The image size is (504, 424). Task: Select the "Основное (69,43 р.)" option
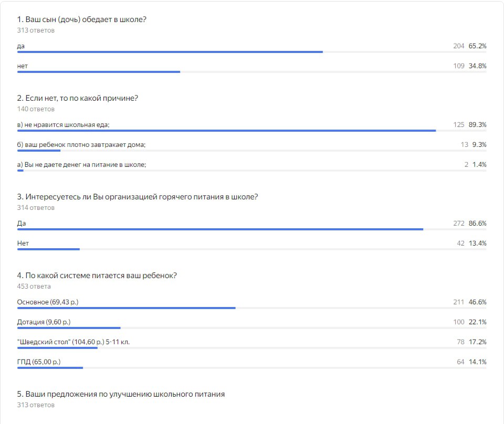click(x=48, y=302)
